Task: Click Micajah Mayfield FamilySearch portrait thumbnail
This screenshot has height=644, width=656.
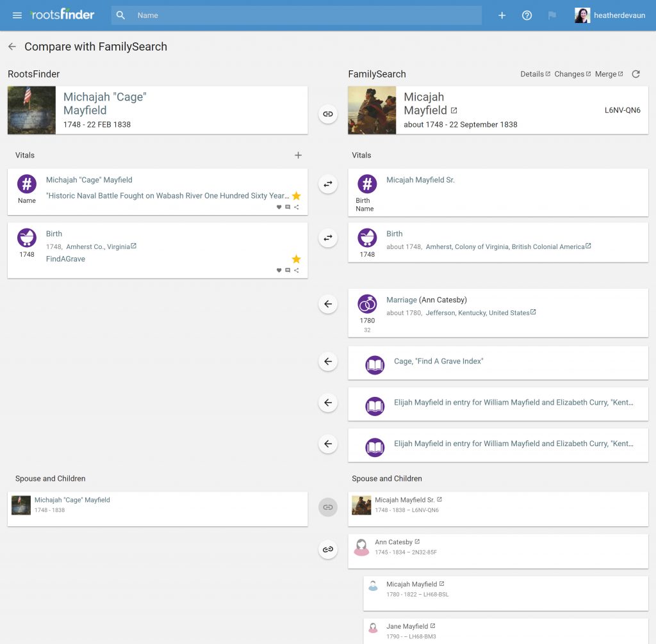Action: pos(372,110)
